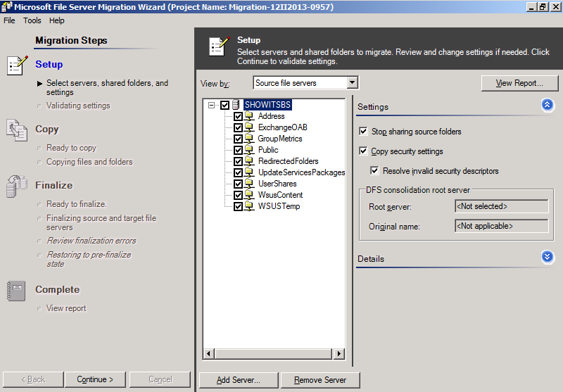Click the tree horizontal scrollbar track

(274, 354)
